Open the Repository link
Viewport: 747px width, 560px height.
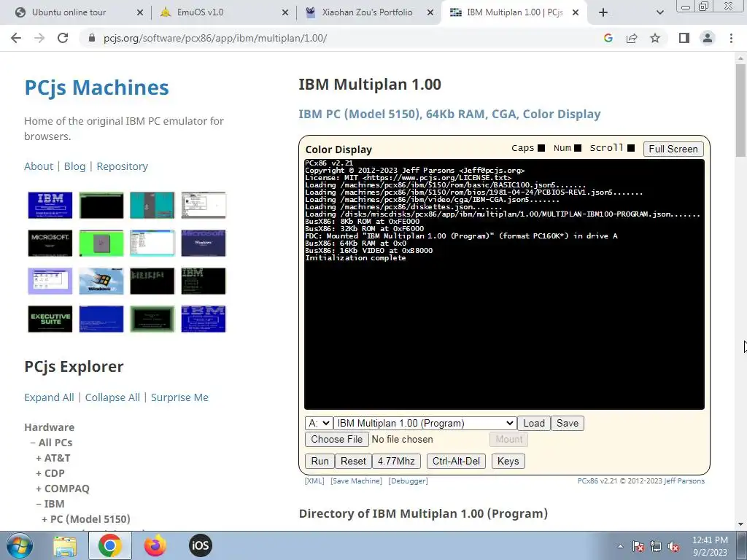(x=123, y=166)
